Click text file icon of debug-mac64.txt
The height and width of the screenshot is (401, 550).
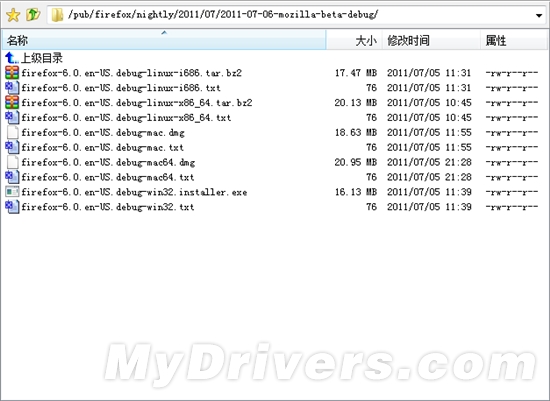point(12,177)
